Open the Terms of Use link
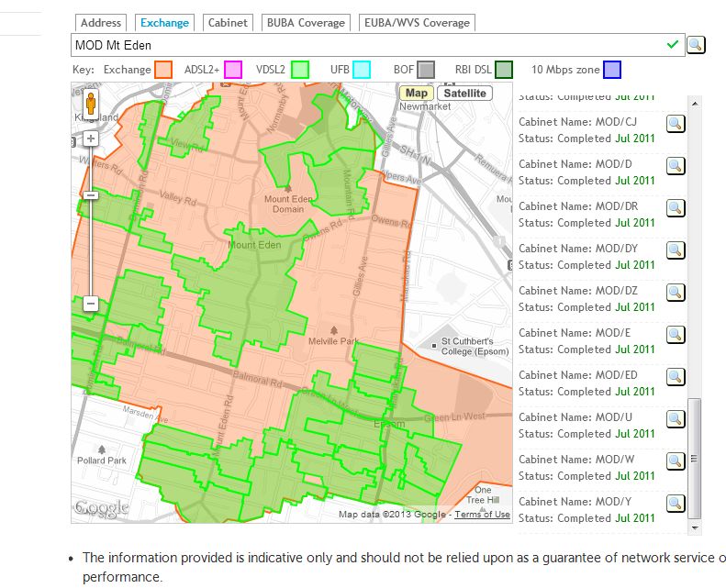726x588 pixels. pyautogui.click(x=482, y=515)
